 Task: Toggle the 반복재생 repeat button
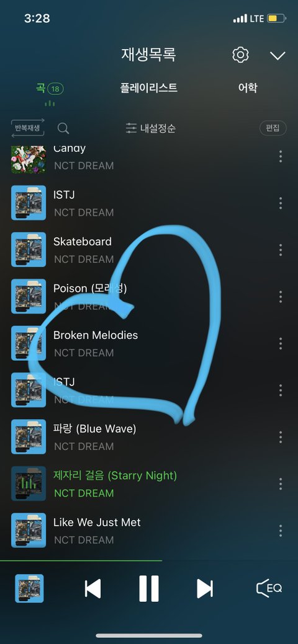click(27, 128)
